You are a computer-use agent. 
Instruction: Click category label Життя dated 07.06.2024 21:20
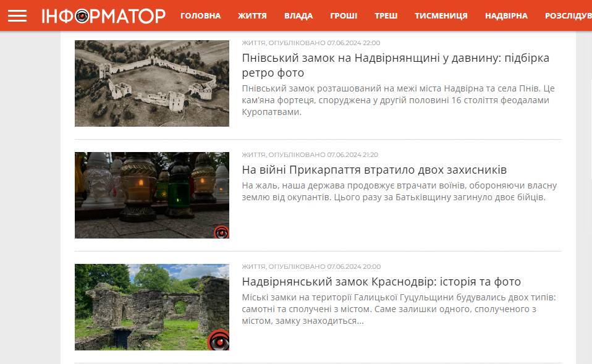pos(254,154)
